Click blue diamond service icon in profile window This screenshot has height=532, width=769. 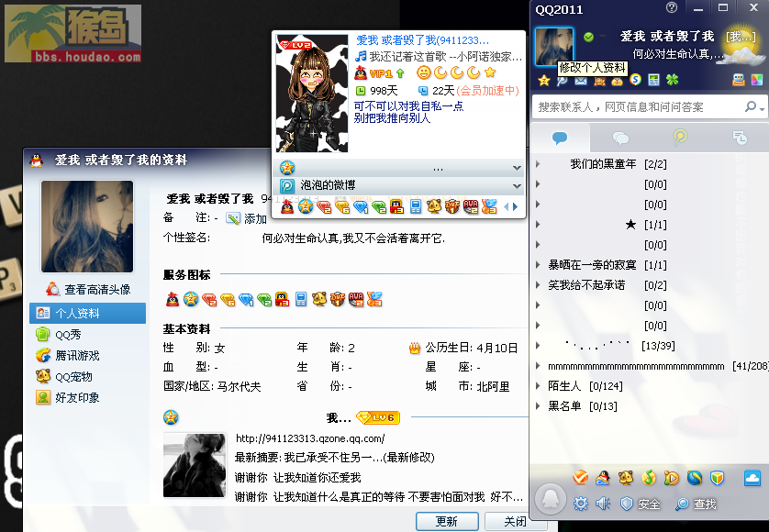coord(246,299)
